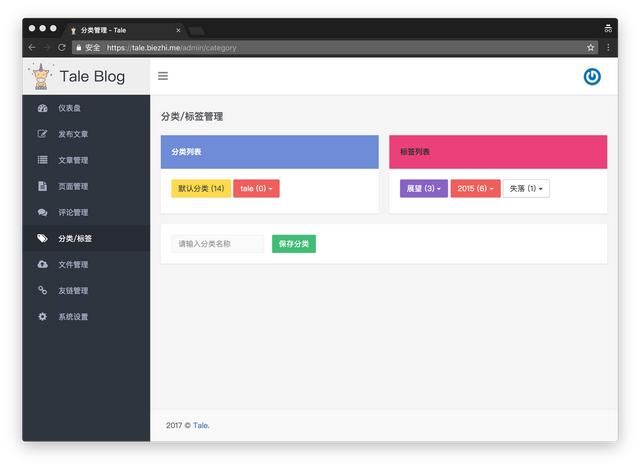Click the incognito icon in the title bar
The height and width of the screenshot is (468, 640).
[608, 29]
